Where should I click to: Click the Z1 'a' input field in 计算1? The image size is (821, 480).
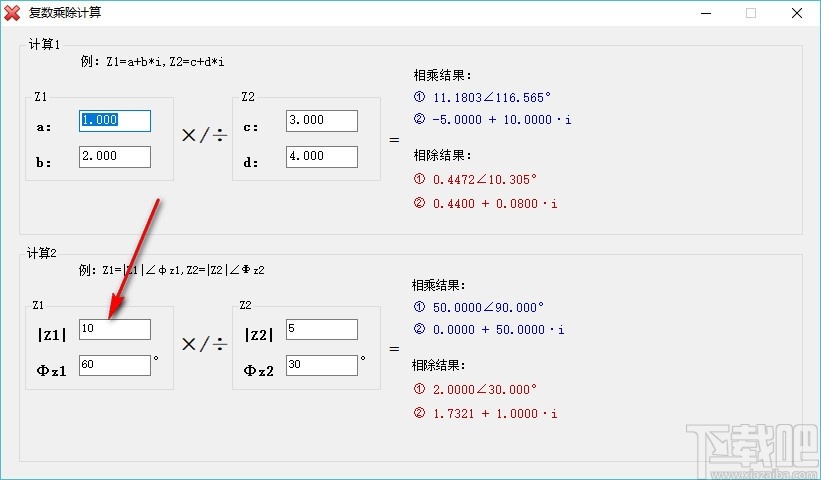(x=114, y=120)
